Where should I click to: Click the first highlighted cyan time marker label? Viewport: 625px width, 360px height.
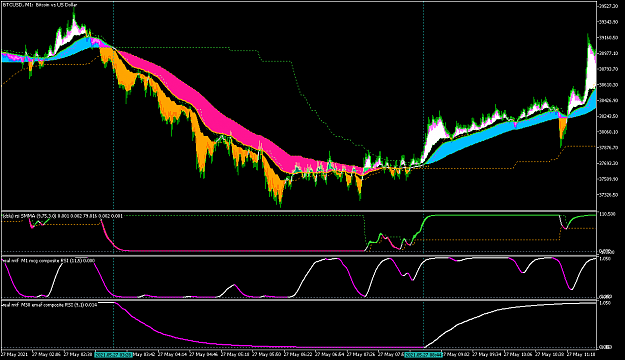[x=113, y=354]
